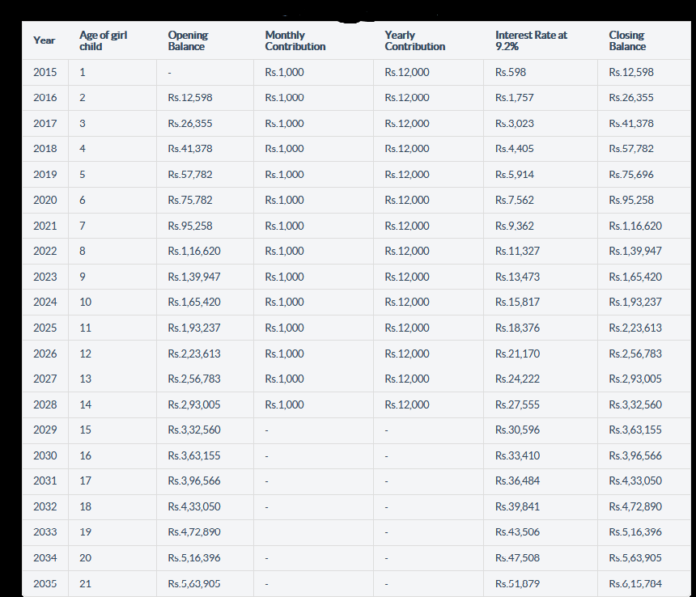Click the Year column header

[x=44, y=40]
